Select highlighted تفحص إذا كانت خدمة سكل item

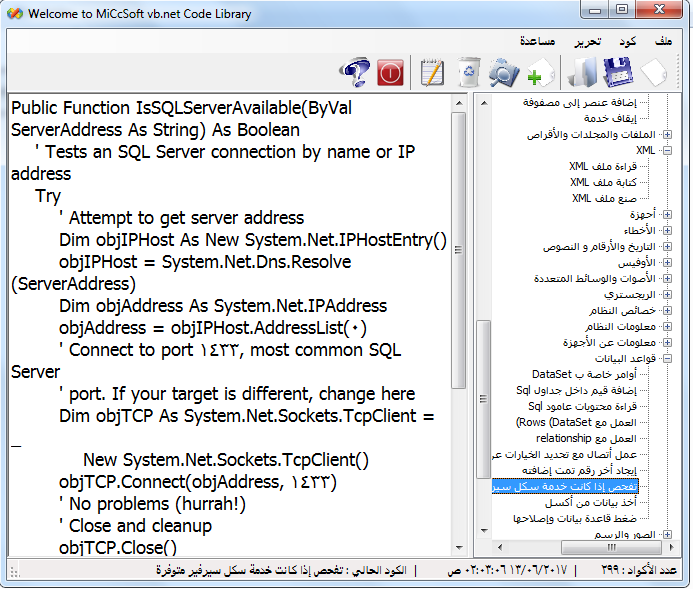(565, 486)
